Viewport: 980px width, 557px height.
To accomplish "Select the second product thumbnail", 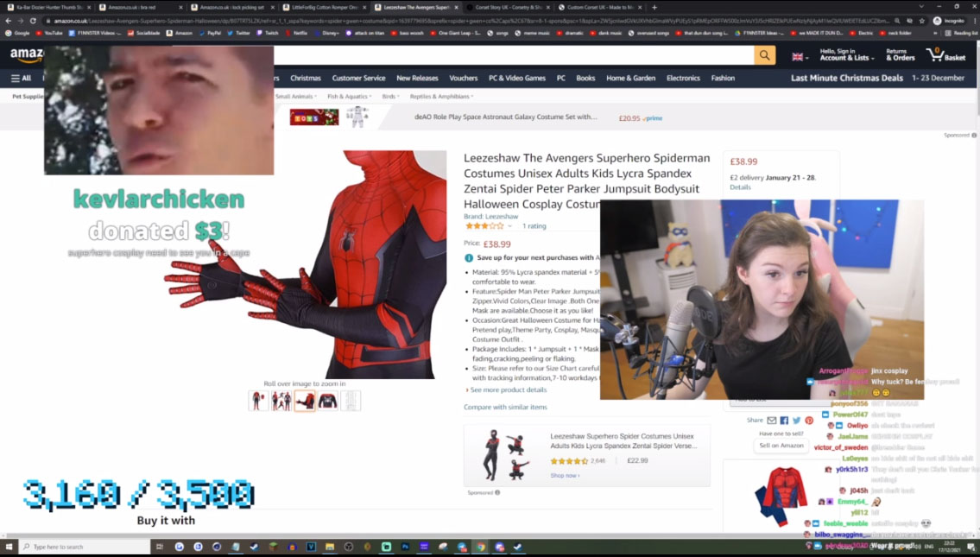I will 281,401.
